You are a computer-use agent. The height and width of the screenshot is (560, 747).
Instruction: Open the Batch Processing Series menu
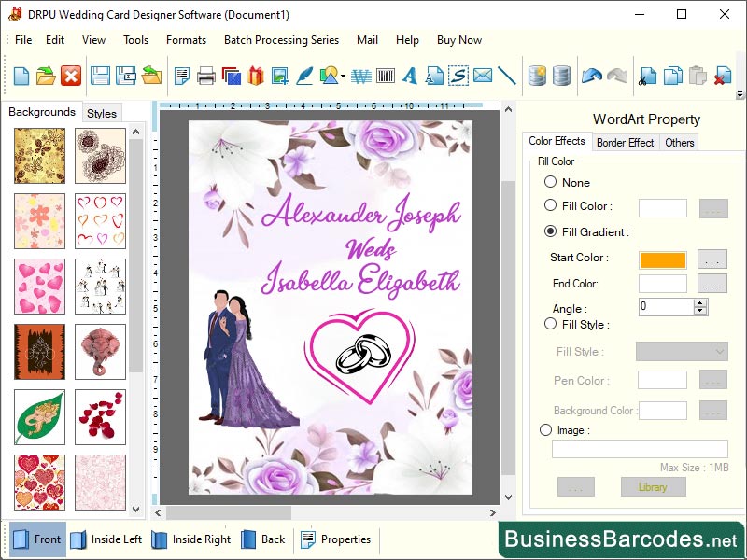pos(280,40)
